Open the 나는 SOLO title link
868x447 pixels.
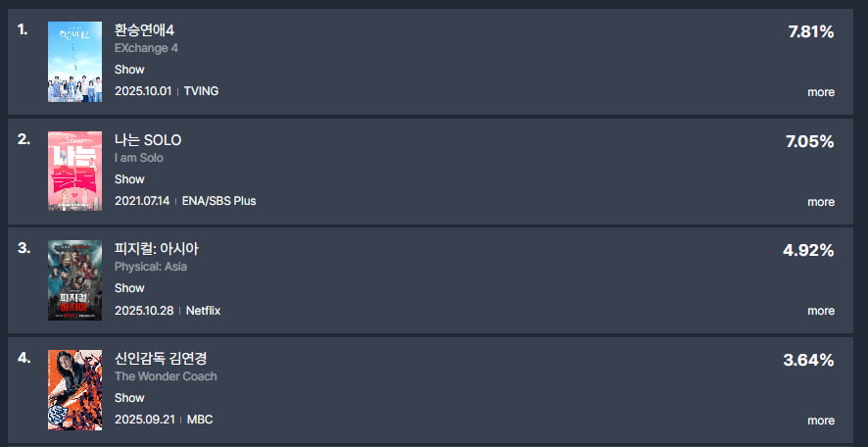point(148,140)
